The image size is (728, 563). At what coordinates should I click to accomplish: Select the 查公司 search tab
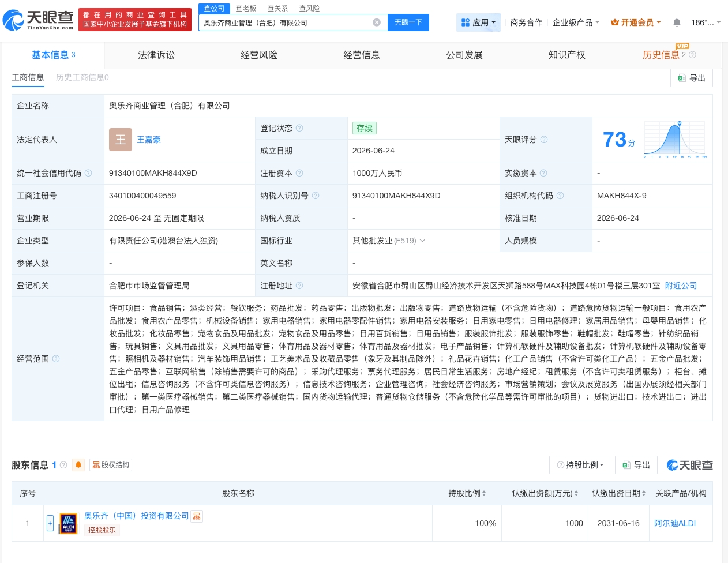pos(214,8)
